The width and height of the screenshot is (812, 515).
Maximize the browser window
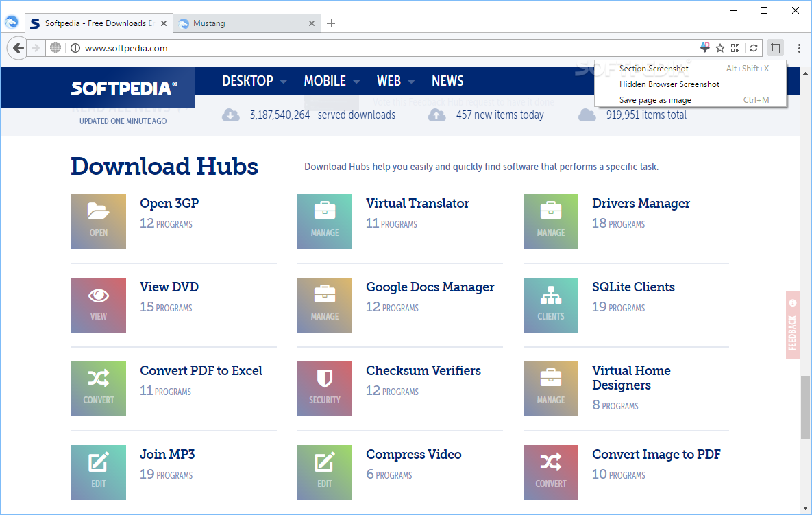pyautogui.click(x=764, y=10)
